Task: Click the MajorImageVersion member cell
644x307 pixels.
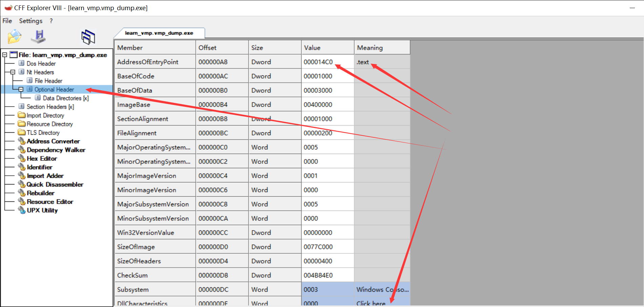Action: pyautogui.click(x=155, y=176)
